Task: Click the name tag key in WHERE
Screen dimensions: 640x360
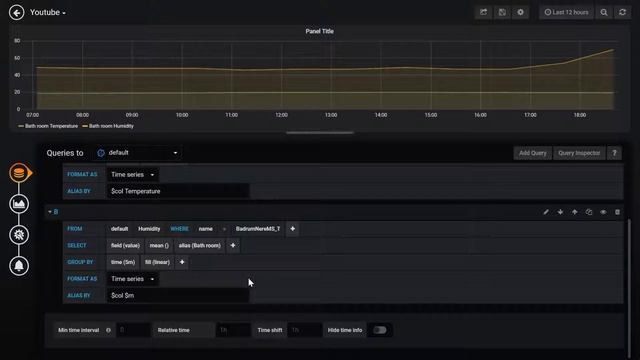Action: tap(205, 229)
